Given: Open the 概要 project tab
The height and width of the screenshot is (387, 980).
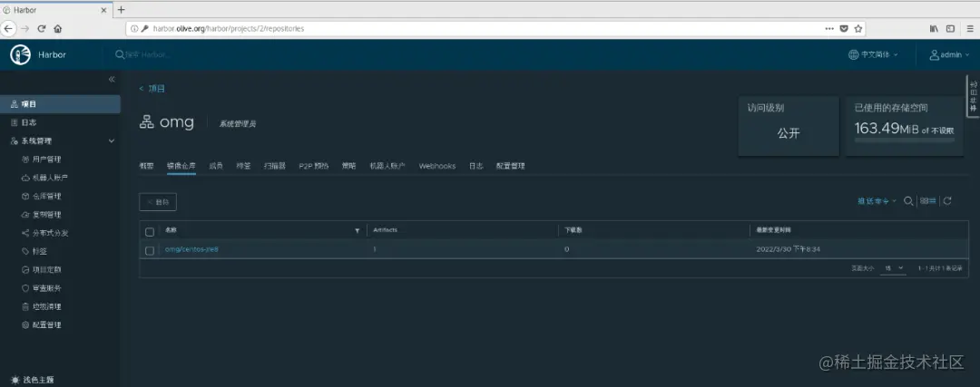Looking at the screenshot, I should click(146, 166).
